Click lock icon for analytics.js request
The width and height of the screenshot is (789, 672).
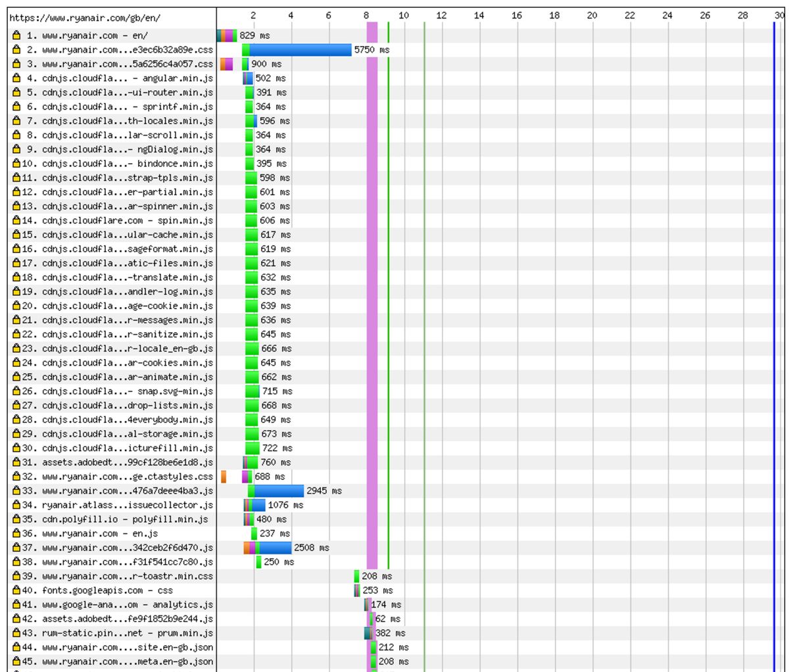pyautogui.click(x=17, y=605)
